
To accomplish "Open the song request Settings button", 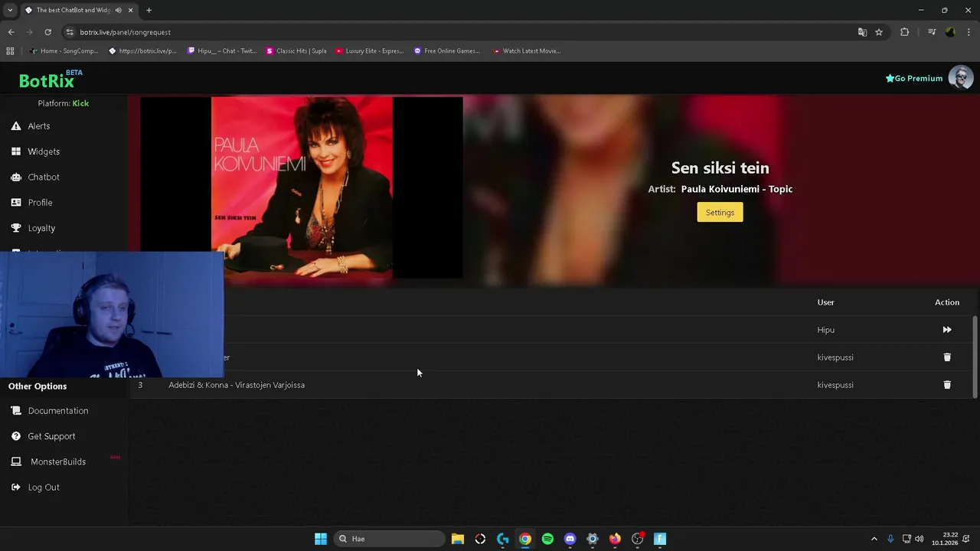I will 720,213.
